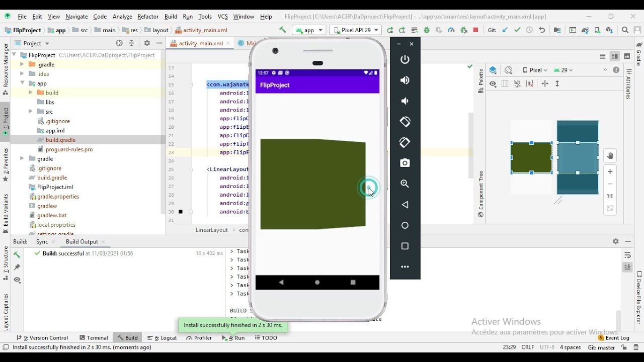The height and width of the screenshot is (362, 644).
Task: Click emulator Overview square button
Action: pos(405,246)
